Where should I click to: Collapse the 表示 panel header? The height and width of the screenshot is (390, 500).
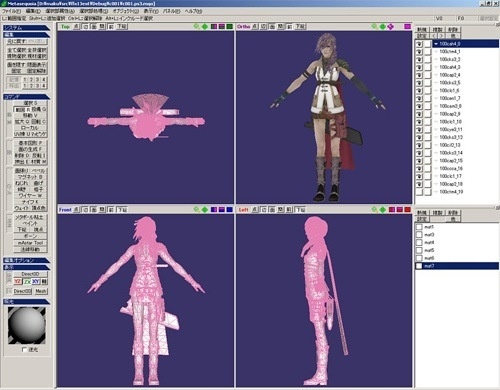tap(26, 267)
